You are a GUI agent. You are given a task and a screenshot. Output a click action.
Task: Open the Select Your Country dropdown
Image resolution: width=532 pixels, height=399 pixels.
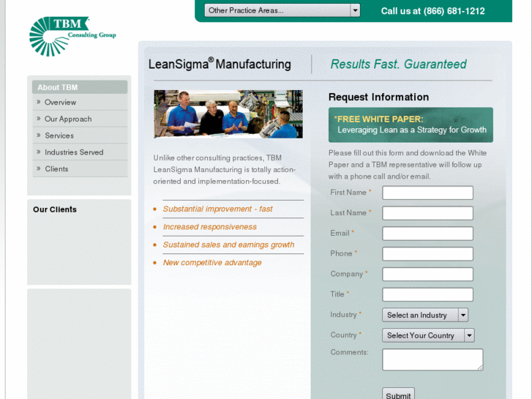428,335
